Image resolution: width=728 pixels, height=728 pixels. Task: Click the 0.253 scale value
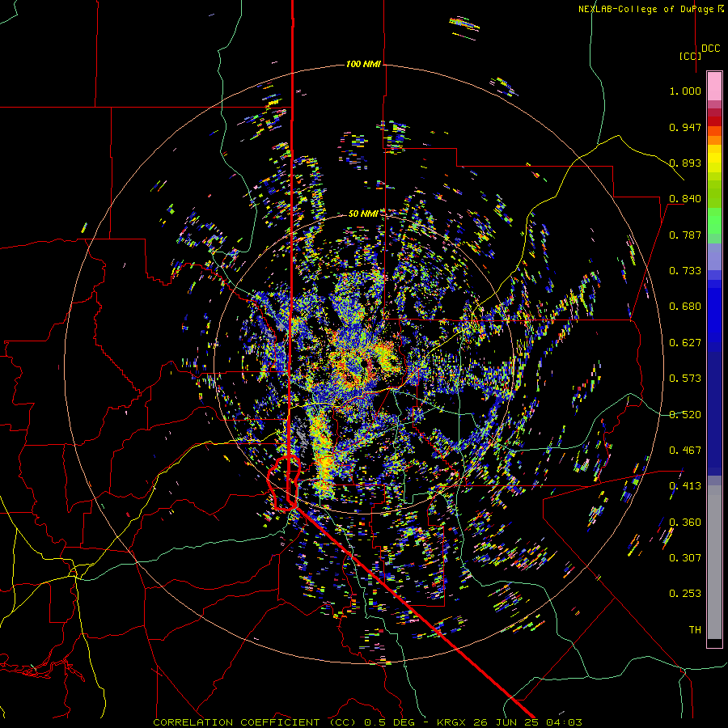coord(685,594)
